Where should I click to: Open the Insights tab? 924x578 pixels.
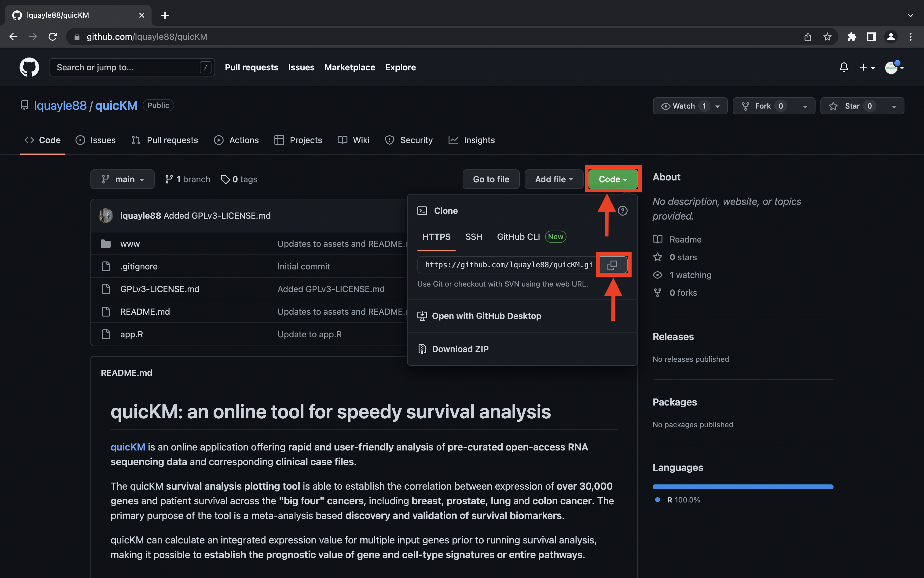471,140
